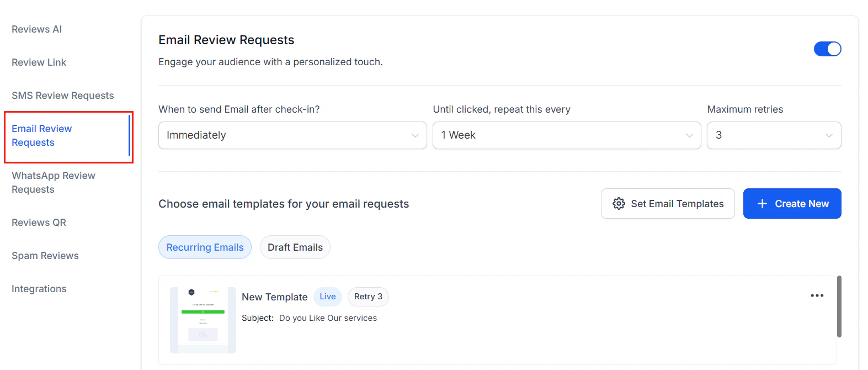Screen dimensions: 868x370
Task: Navigate to Reviews AI in the sidebar
Action: [36, 29]
